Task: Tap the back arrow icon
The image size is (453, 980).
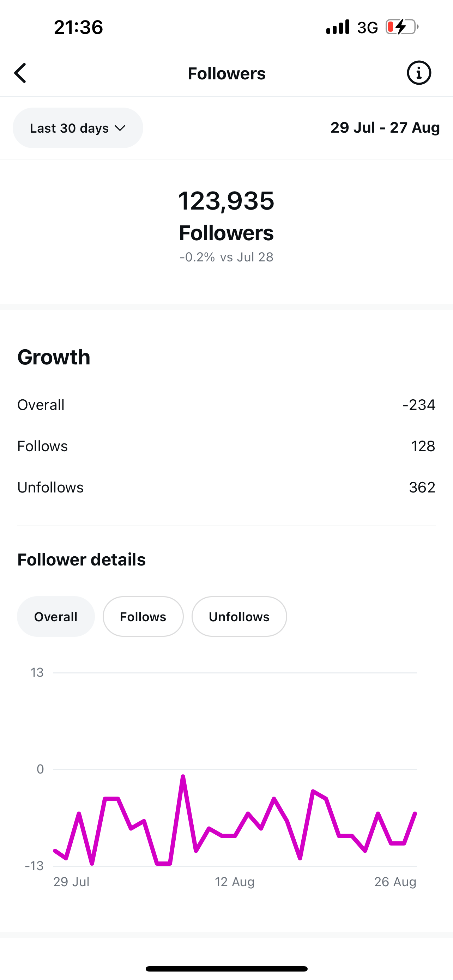Action: (x=20, y=73)
